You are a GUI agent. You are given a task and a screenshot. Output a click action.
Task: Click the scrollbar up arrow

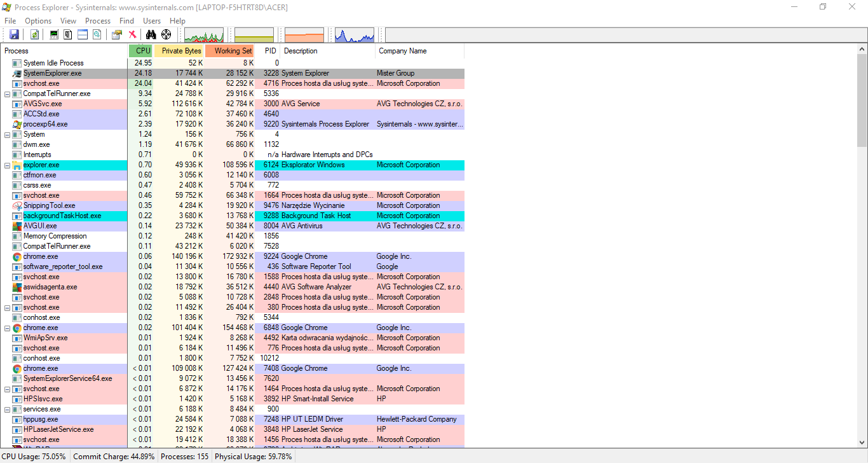tap(862, 49)
